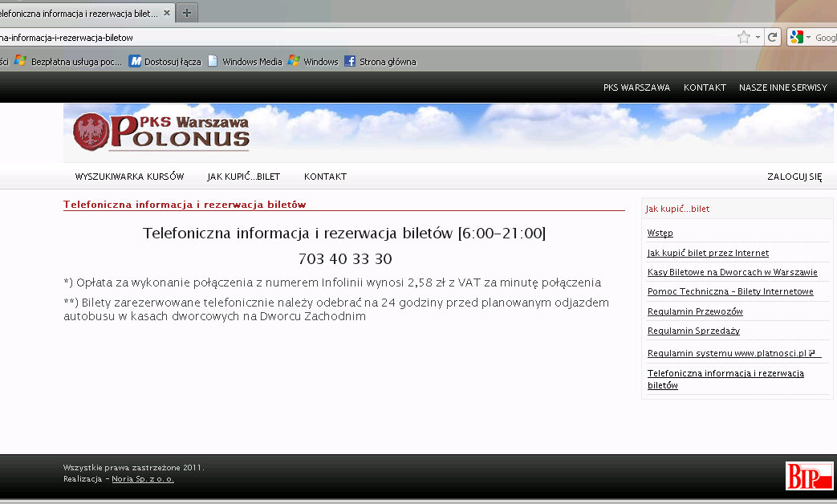837x504 pixels.
Task: Open the Windows Media bookmark
Action: (245, 62)
